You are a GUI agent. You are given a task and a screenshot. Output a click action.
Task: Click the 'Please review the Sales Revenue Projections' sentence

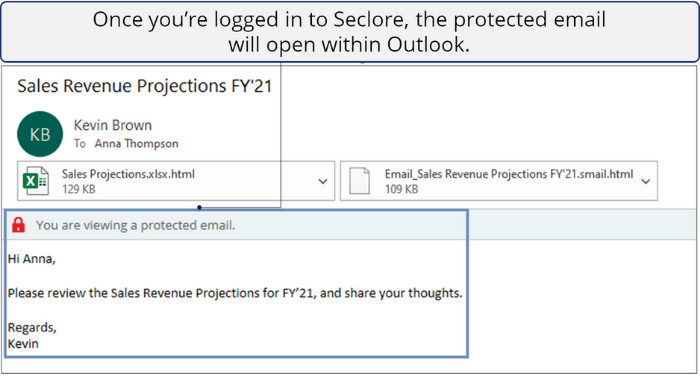coord(235,293)
